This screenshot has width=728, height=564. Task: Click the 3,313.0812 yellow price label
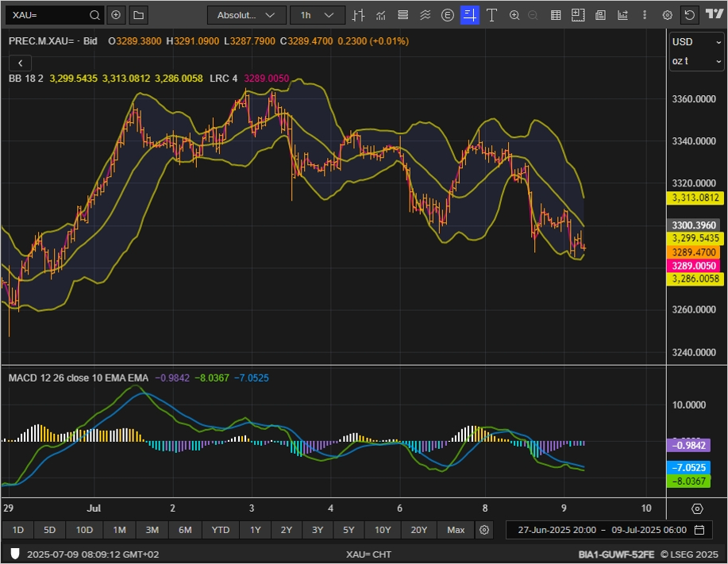click(x=695, y=198)
